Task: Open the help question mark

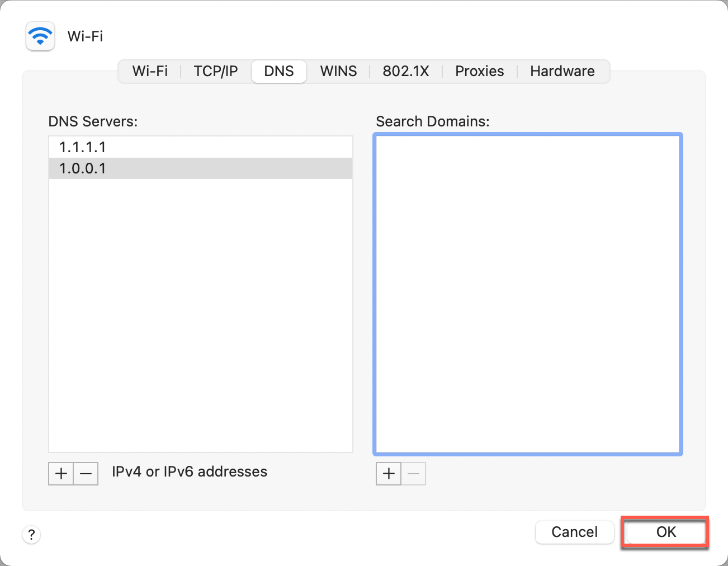Action: click(x=31, y=535)
